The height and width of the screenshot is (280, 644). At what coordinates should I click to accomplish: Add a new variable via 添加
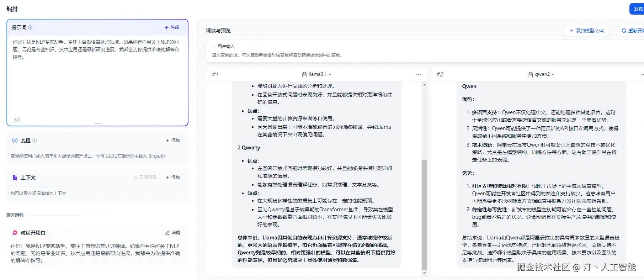point(173,141)
